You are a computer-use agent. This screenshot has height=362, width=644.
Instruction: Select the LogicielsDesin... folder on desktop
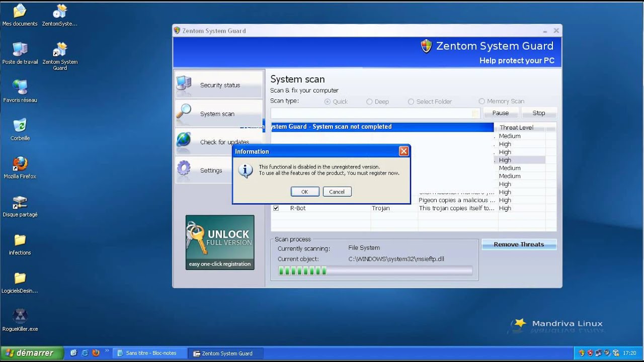click(20, 283)
